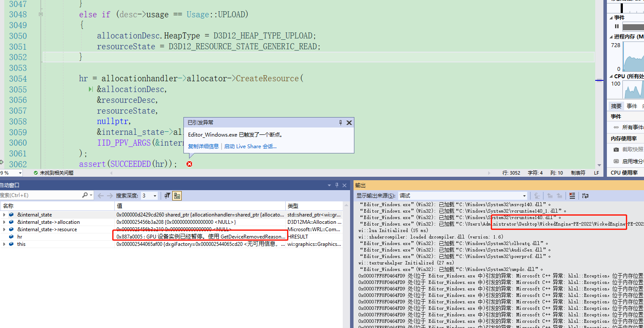
Task: Pin the 已引发异常 exception popup
Action: [340, 122]
